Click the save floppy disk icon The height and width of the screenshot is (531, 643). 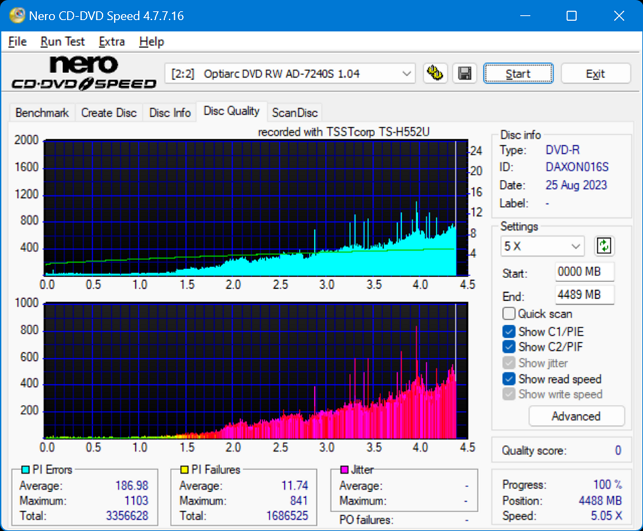click(x=465, y=73)
